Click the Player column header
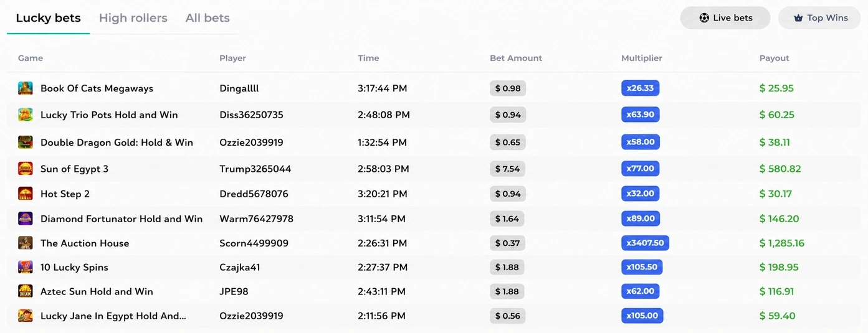The height and width of the screenshot is (333, 868). point(232,58)
